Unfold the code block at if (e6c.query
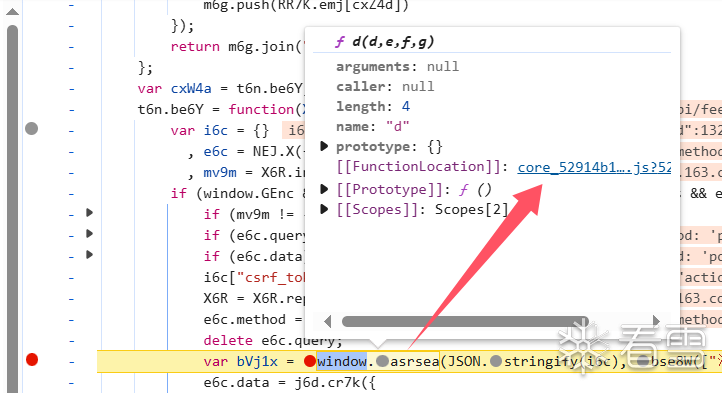722x393 pixels. tap(90, 234)
